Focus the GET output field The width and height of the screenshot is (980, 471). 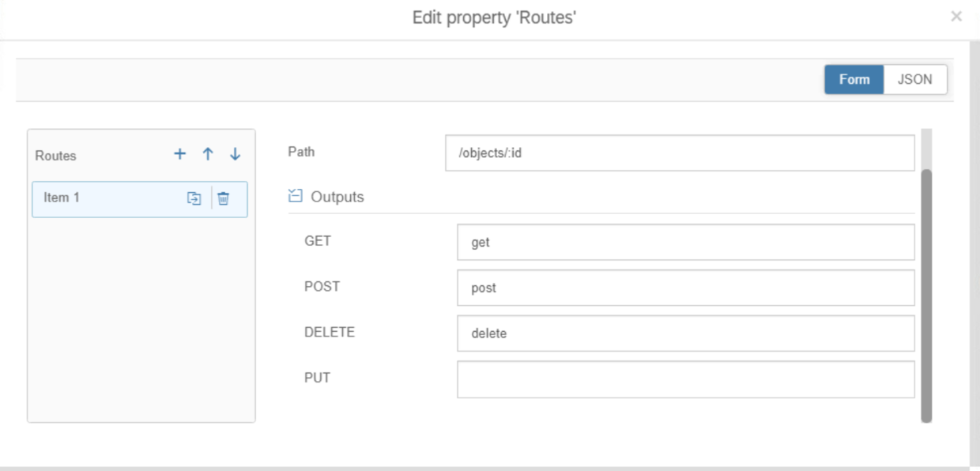point(685,243)
